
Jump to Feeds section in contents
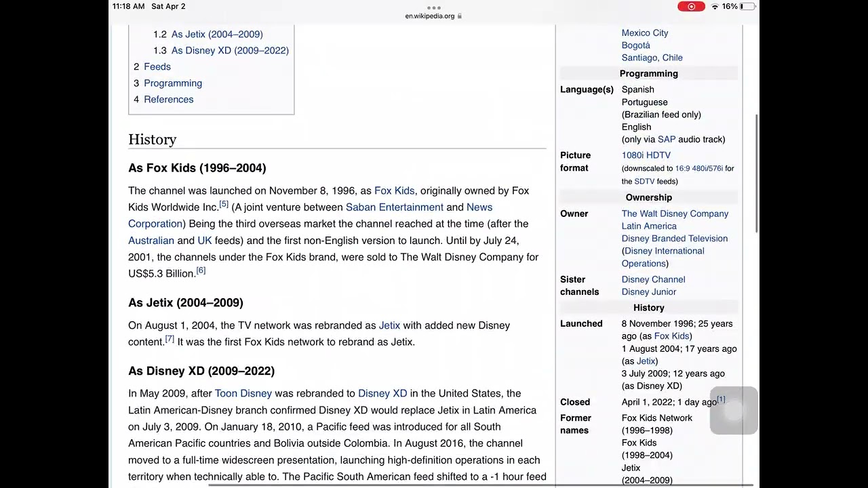point(157,66)
